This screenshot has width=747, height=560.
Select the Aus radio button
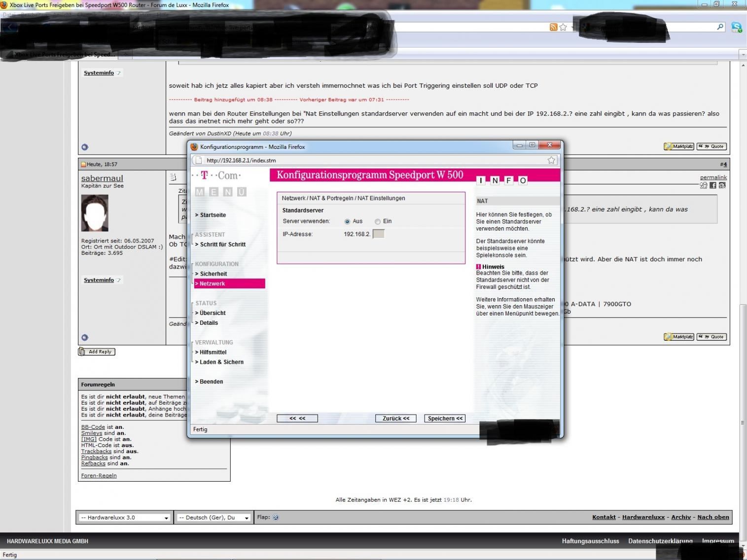point(347,221)
